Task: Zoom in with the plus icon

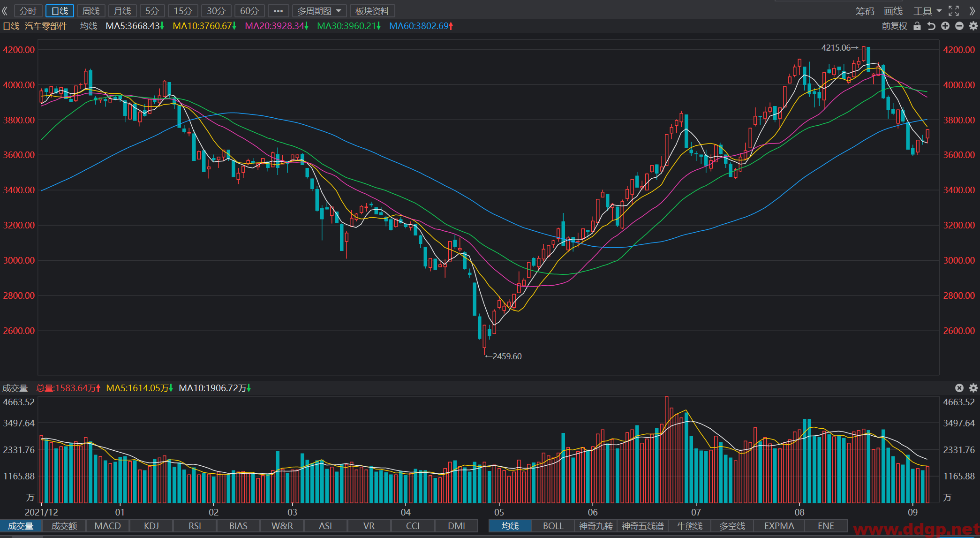Action: (x=945, y=26)
